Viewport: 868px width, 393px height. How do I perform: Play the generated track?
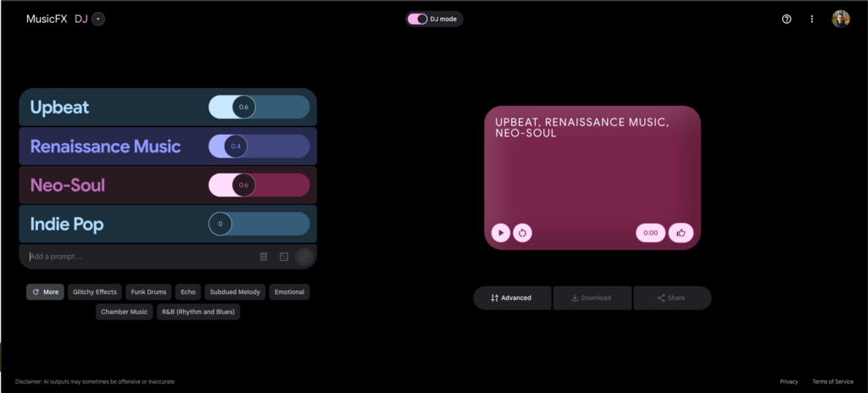coord(500,233)
